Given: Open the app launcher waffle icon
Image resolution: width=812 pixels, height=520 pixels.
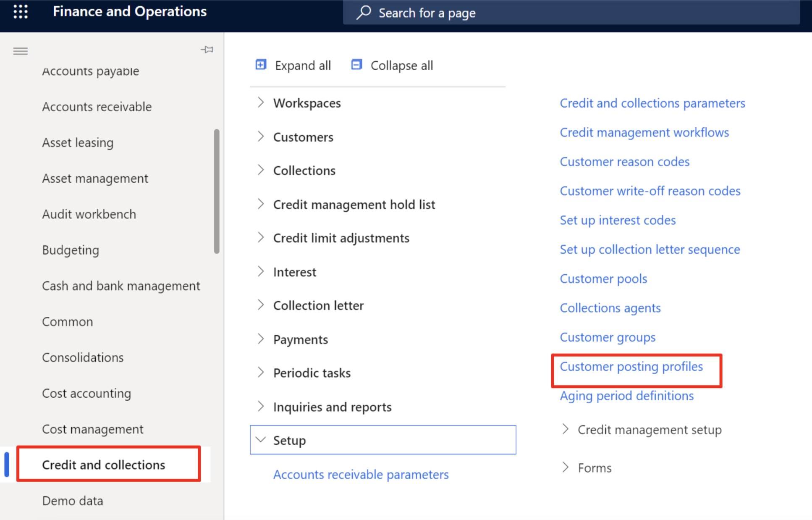Looking at the screenshot, I should [20, 12].
